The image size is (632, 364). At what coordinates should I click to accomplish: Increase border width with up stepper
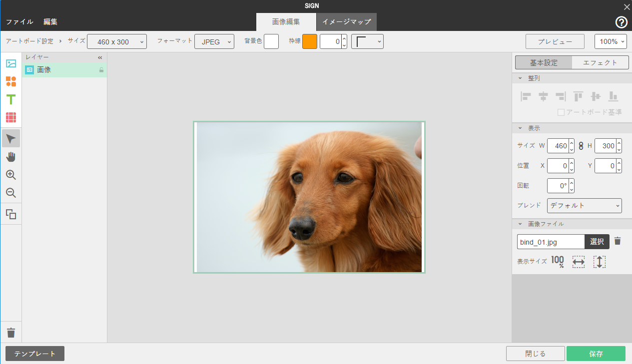point(344,38)
